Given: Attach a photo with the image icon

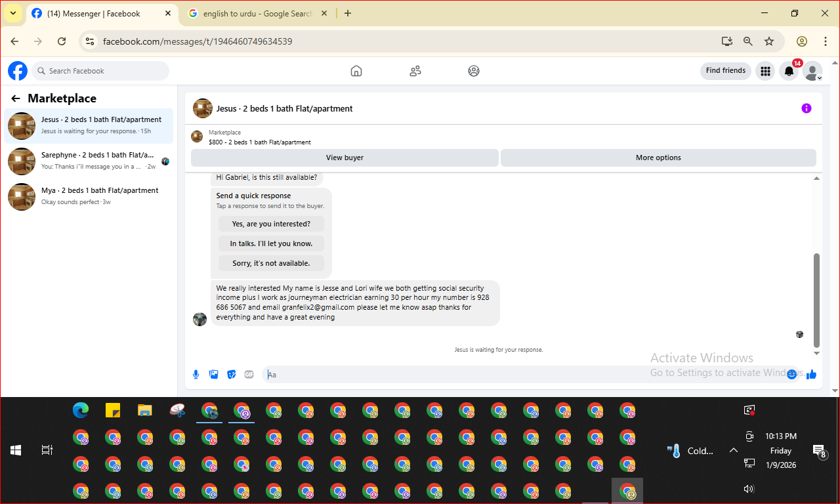Looking at the screenshot, I should pos(213,374).
